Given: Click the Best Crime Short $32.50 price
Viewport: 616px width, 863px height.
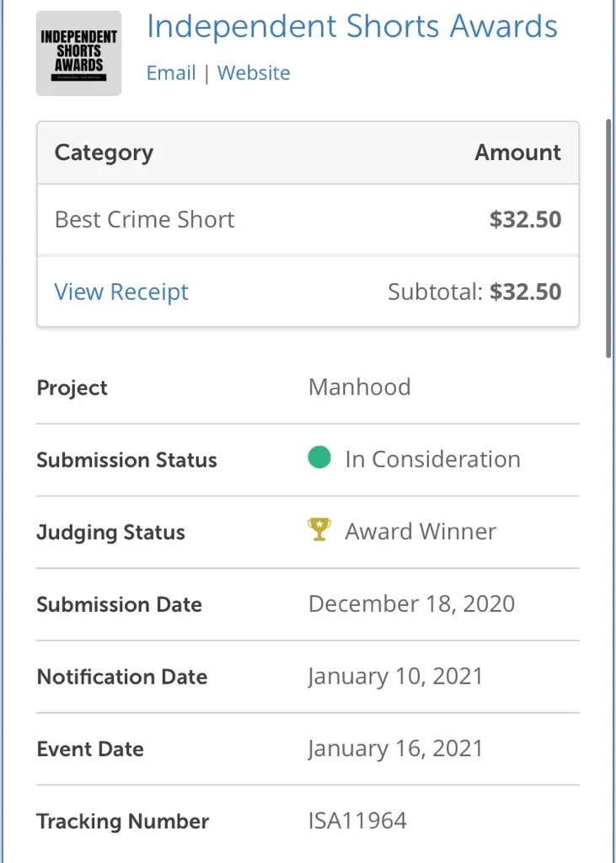Looking at the screenshot, I should click(526, 220).
